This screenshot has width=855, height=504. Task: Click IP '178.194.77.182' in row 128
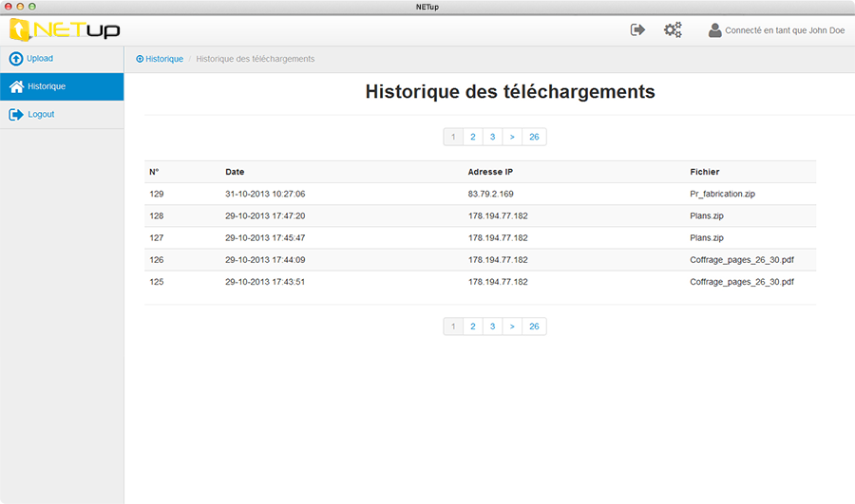click(x=498, y=215)
